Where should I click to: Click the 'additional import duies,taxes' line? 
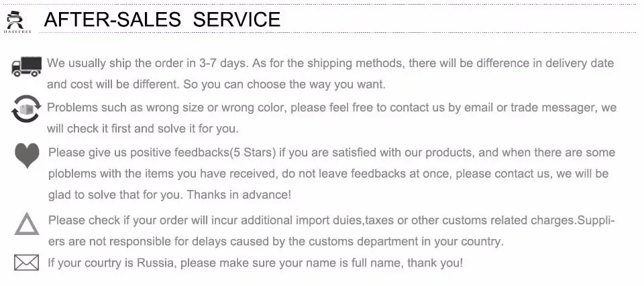pyautogui.click(x=331, y=220)
